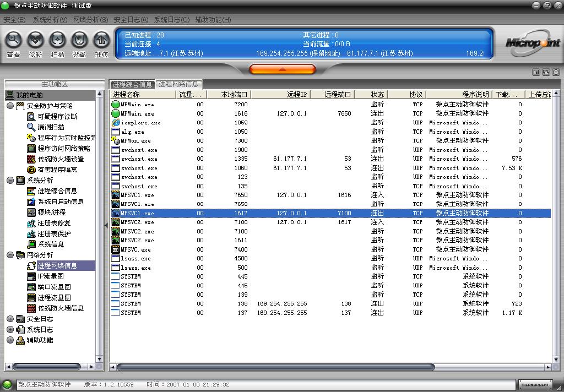Open 设置 from the toolbar

point(79,40)
